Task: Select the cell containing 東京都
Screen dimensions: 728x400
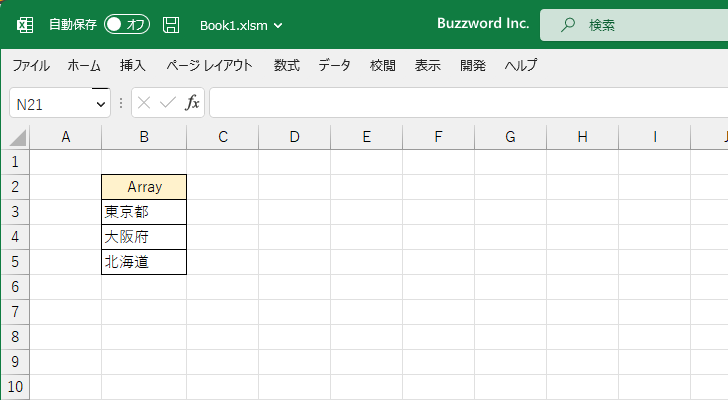Action: [144, 212]
